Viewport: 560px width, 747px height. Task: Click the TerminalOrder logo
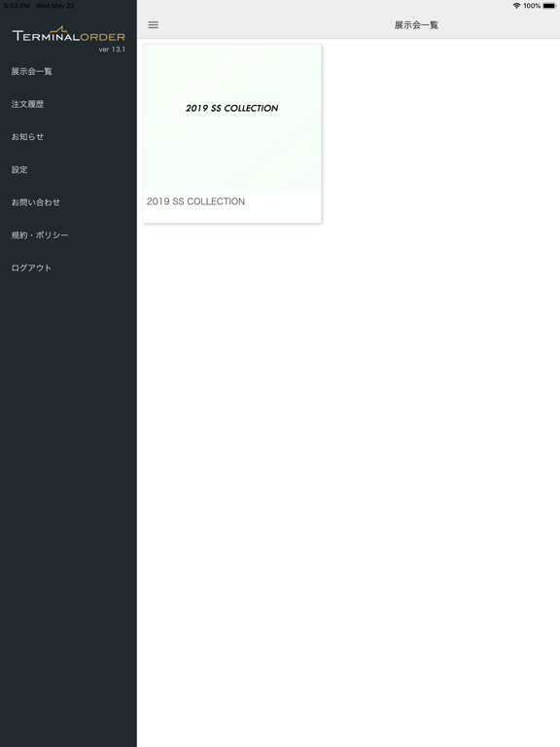pos(69,34)
